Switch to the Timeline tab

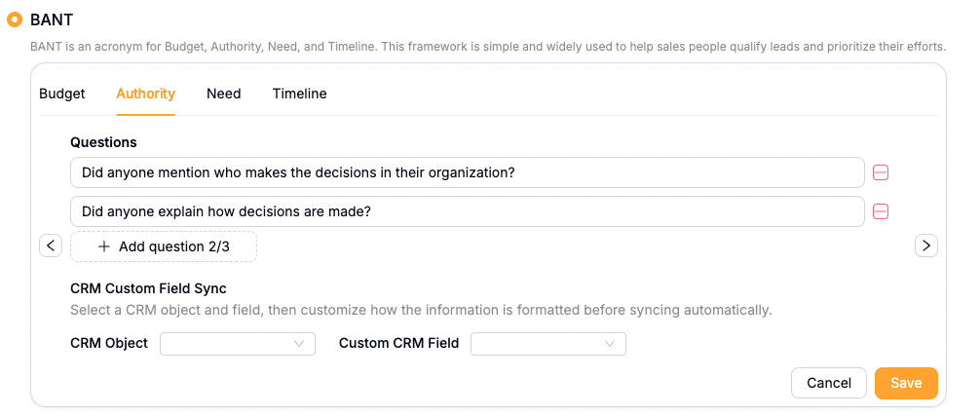[x=299, y=94]
